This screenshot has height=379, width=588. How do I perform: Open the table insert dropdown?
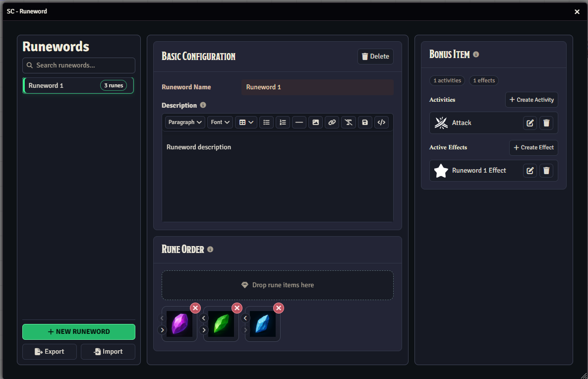point(246,123)
